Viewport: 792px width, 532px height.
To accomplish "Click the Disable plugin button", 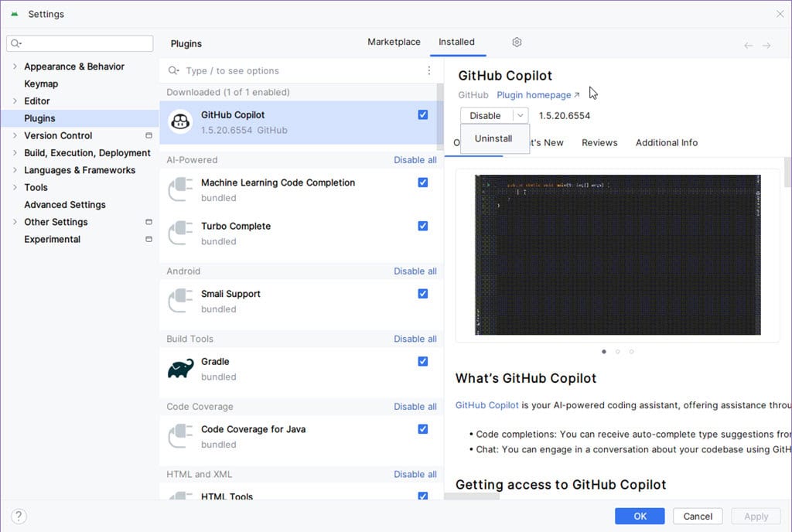I will click(486, 115).
